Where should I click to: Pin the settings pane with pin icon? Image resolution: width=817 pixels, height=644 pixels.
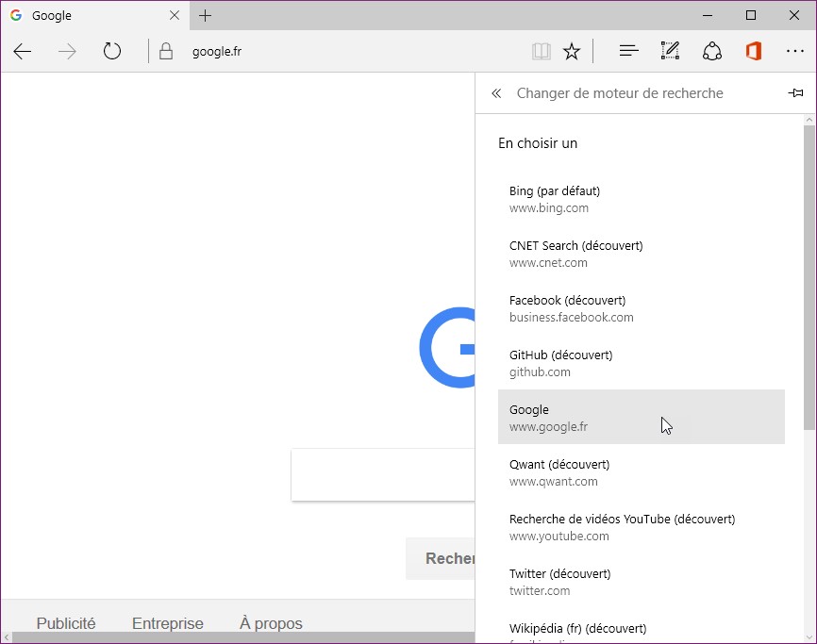[795, 93]
